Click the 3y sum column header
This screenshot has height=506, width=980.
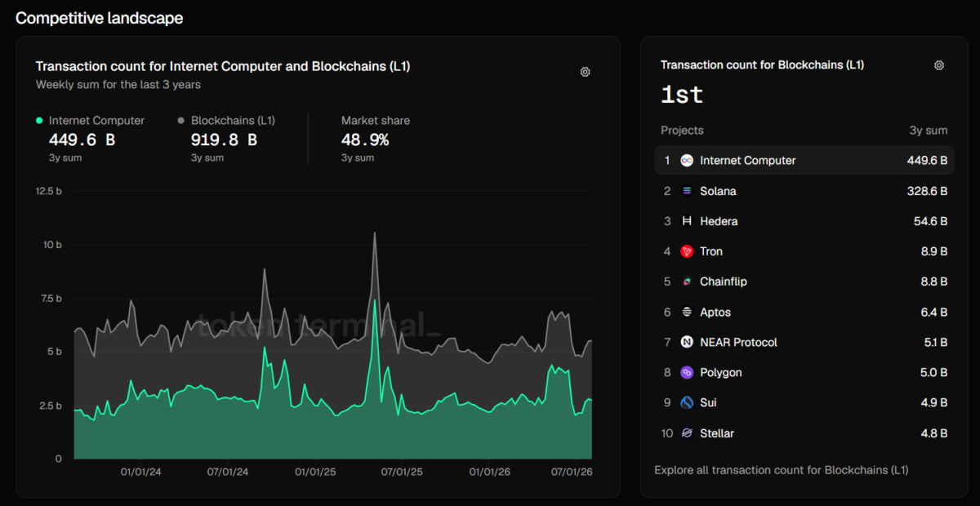pyautogui.click(x=929, y=131)
